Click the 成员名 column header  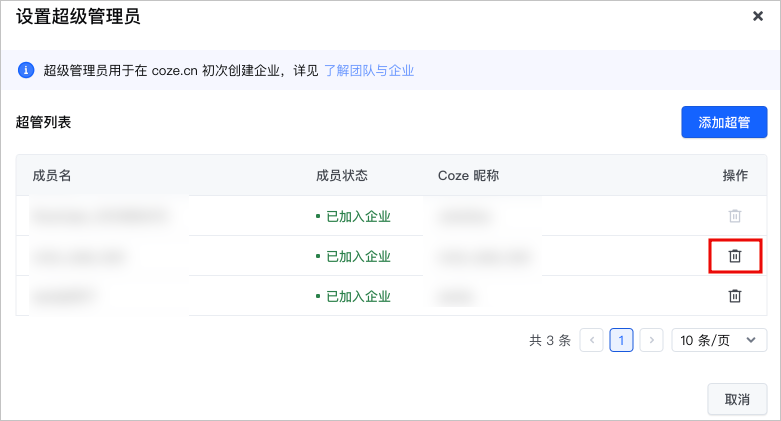[x=52, y=175]
